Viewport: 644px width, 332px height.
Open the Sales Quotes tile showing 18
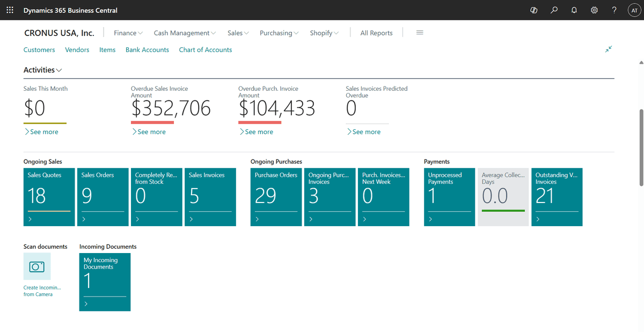[49, 197]
